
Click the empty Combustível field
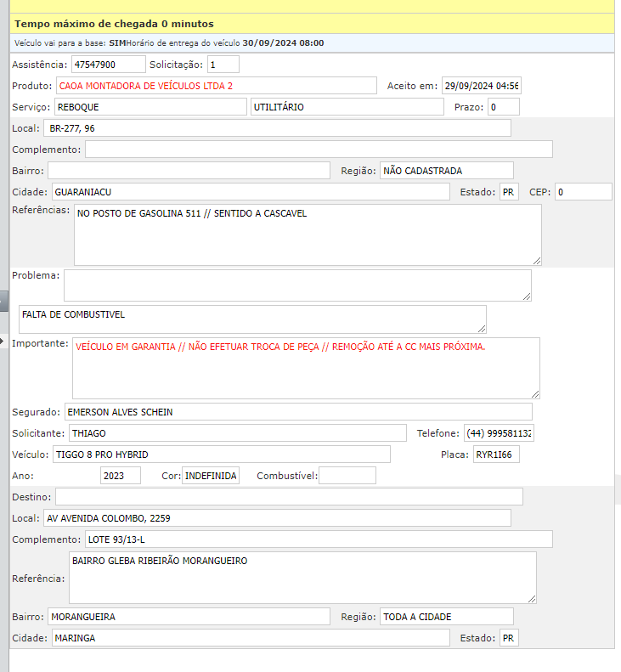pos(347,475)
